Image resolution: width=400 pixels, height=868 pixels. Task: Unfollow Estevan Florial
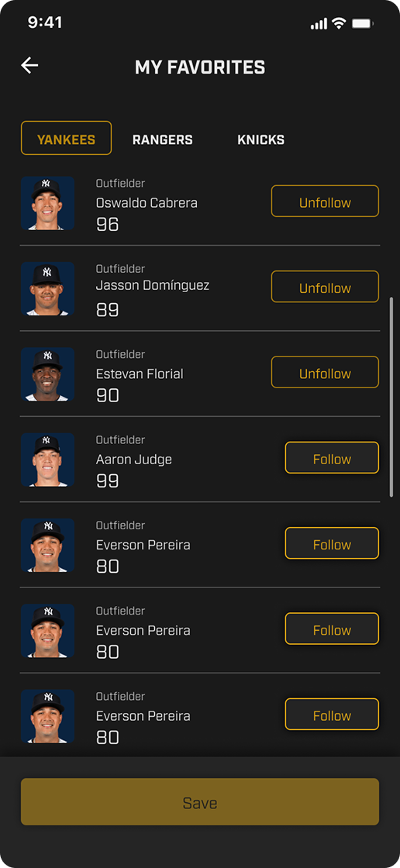click(326, 372)
